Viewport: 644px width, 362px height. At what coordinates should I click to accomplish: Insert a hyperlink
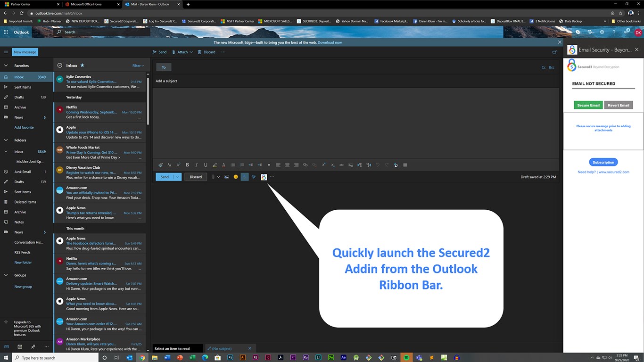[x=305, y=165]
